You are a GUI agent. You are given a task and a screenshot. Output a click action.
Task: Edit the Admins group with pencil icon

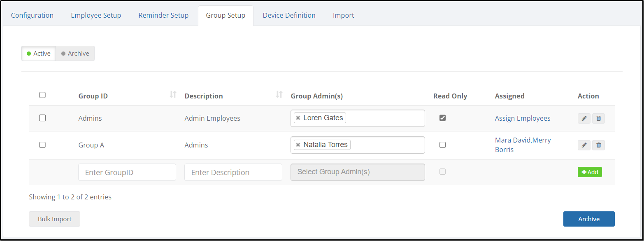(x=584, y=118)
